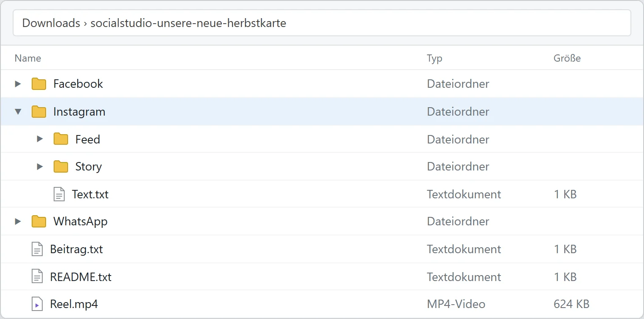
Task: Click the WhatsApp folder icon
Action: (x=39, y=222)
